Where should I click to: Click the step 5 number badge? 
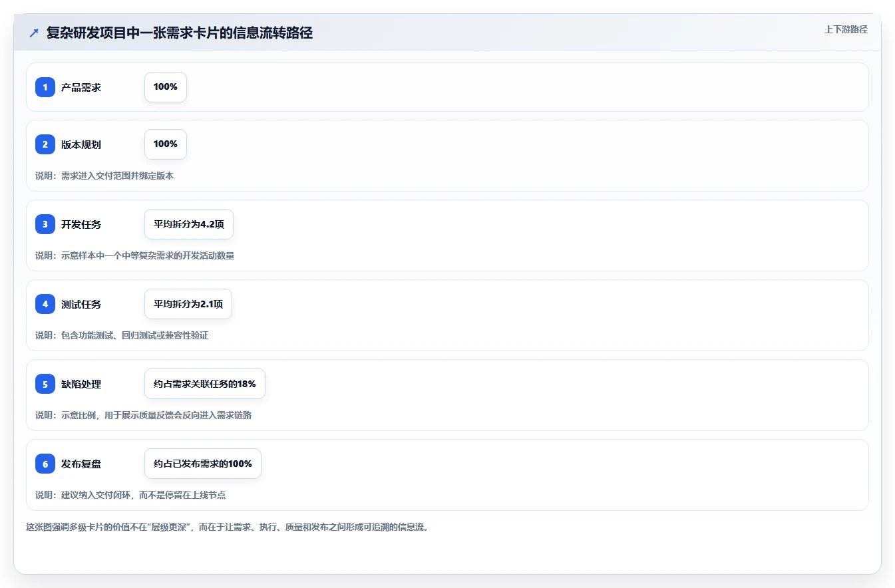click(x=45, y=384)
